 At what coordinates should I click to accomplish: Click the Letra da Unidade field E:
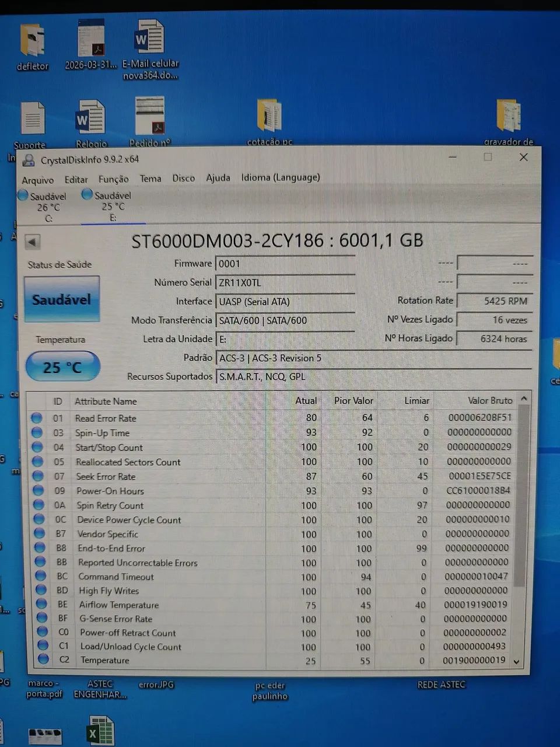[285, 339]
